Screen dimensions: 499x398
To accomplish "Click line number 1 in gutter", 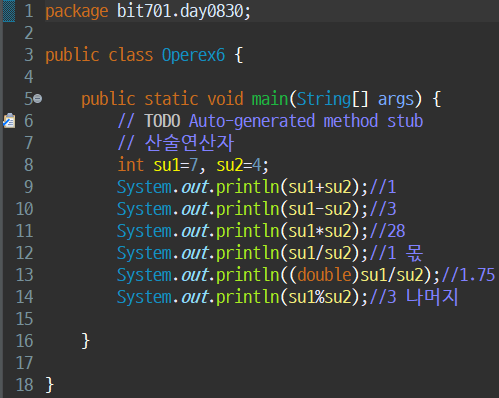I will (x=29, y=11).
